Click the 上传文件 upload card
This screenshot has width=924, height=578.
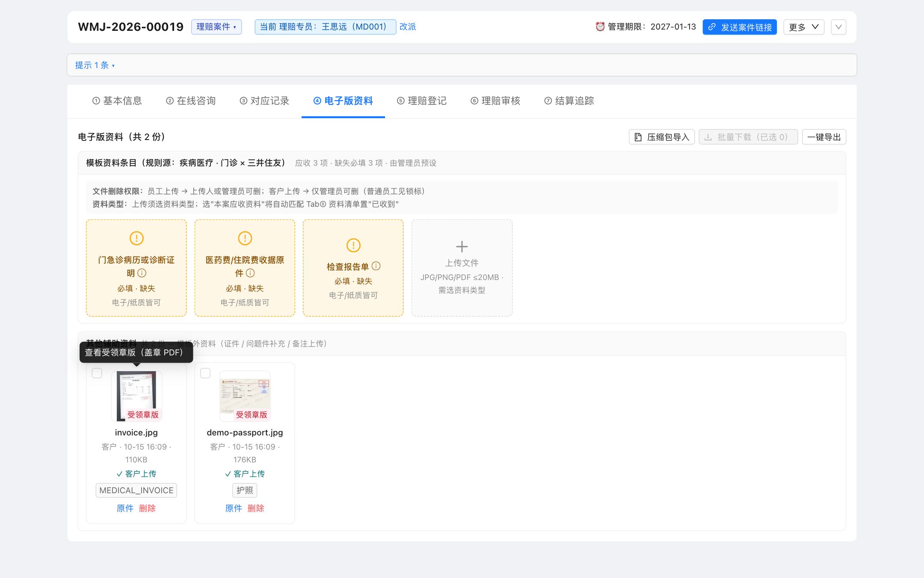click(462, 268)
